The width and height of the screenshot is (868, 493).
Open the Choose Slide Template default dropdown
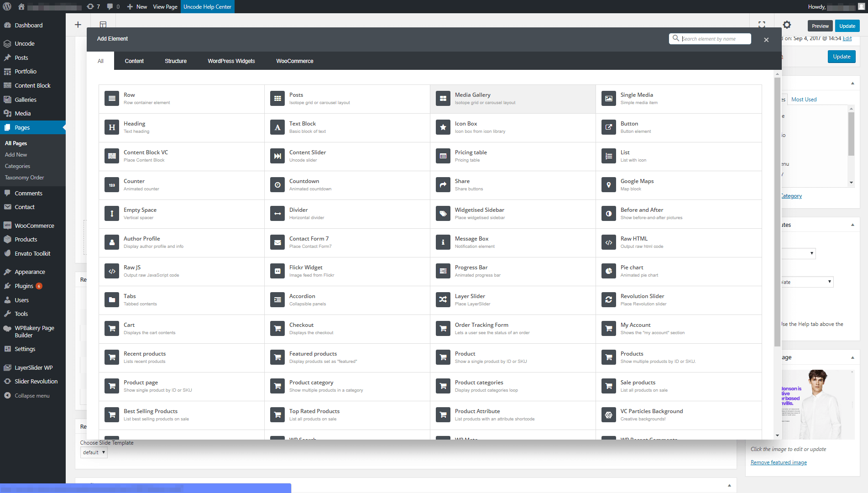(x=94, y=452)
